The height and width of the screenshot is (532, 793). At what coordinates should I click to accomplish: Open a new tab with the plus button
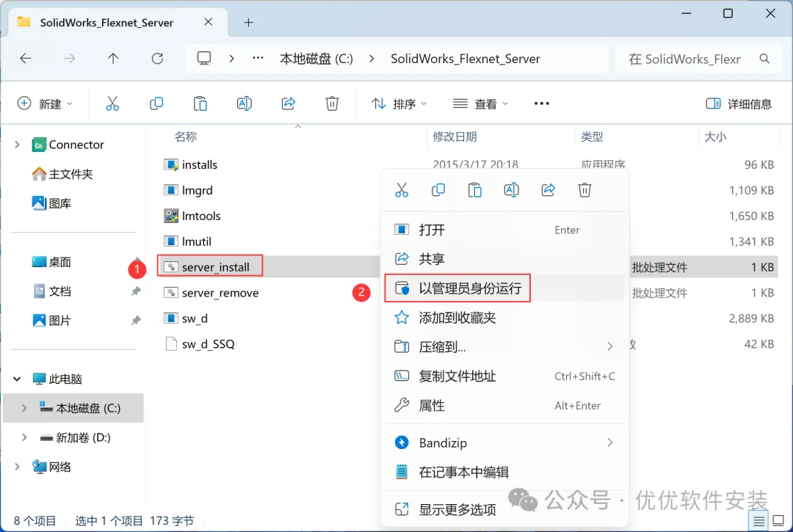pos(248,22)
